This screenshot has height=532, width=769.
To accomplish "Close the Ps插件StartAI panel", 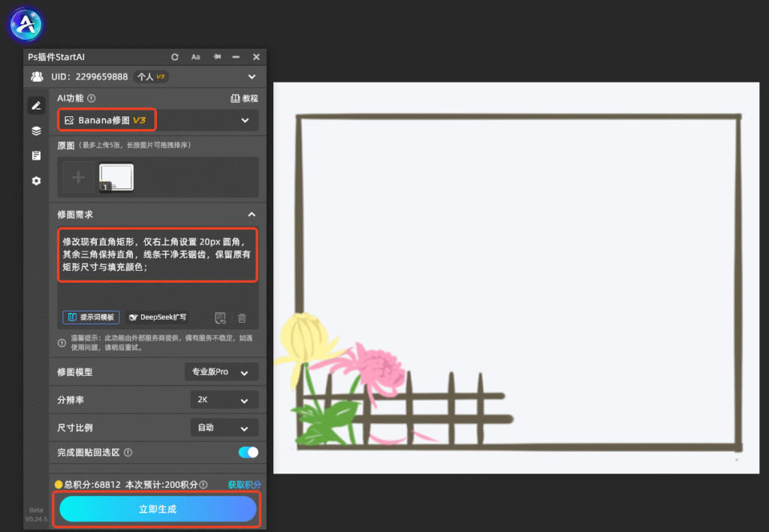I will (x=256, y=57).
